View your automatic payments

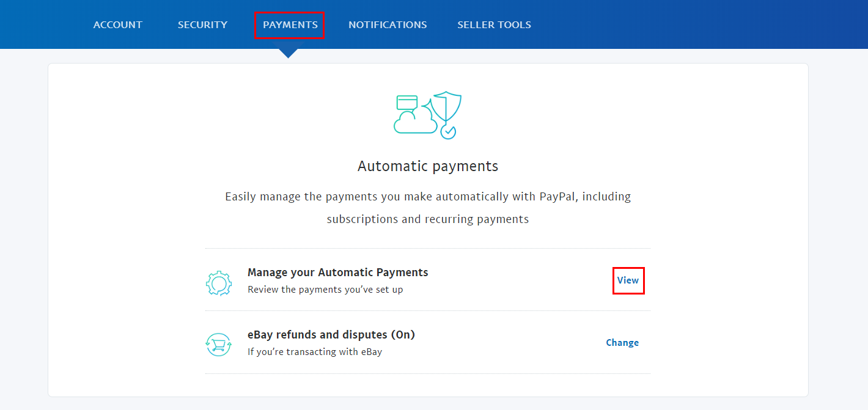click(x=628, y=280)
